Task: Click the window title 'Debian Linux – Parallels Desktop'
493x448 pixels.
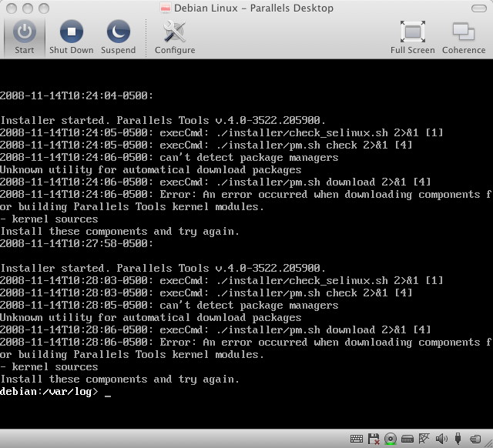Action: [253, 8]
